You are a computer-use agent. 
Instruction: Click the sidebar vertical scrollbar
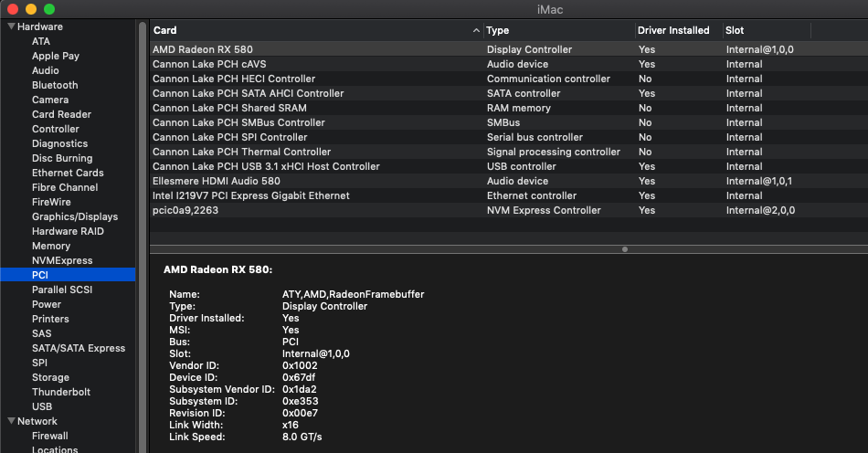click(143, 237)
